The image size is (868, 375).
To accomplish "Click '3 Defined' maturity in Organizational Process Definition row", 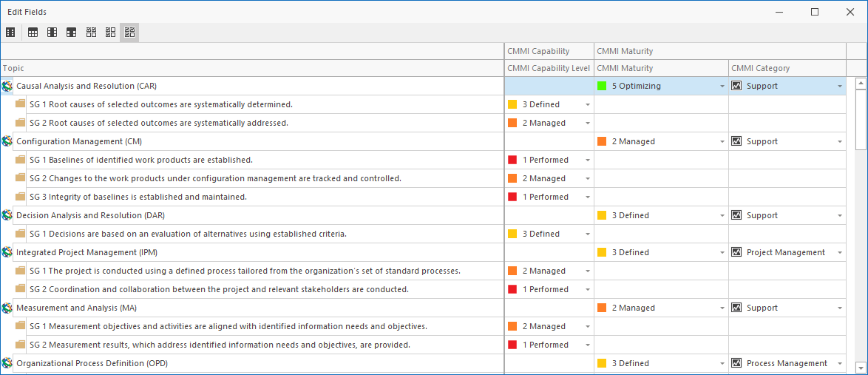I will coord(631,363).
